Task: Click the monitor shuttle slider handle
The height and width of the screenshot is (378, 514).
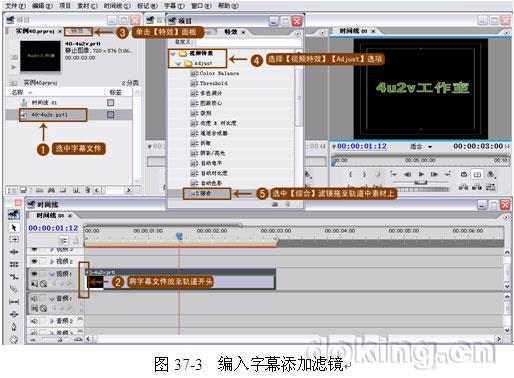Action: (421, 182)
